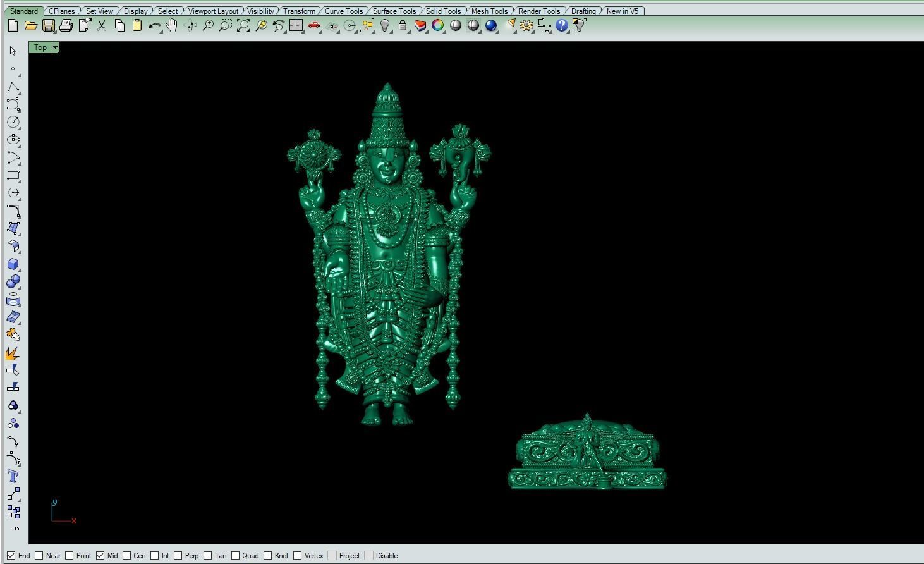Click the Zoom Extents icon

coord(243,26)
